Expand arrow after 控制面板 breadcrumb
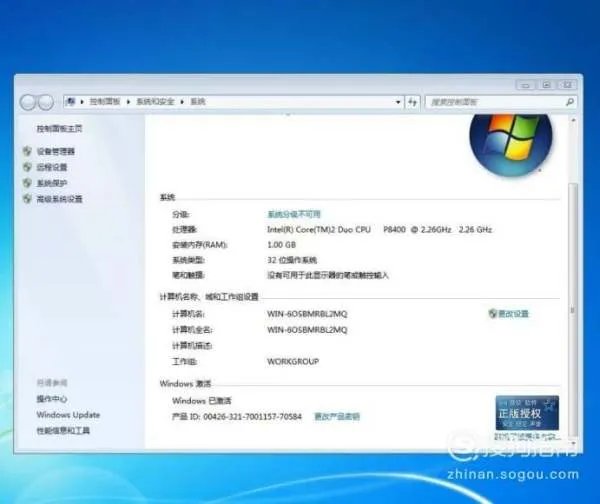Viewport: 600px width, 504px height. tap(128, 102)
